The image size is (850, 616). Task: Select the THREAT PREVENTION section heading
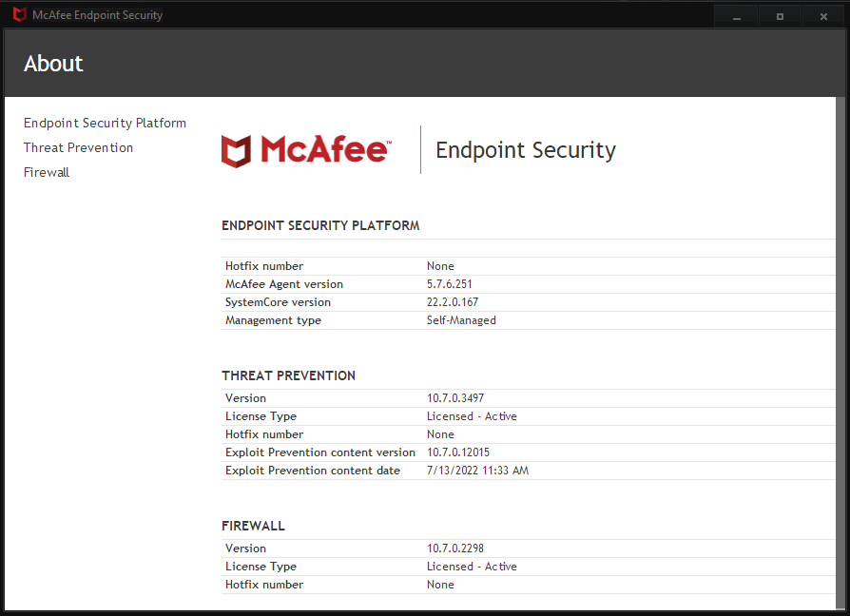coord(288,375)
